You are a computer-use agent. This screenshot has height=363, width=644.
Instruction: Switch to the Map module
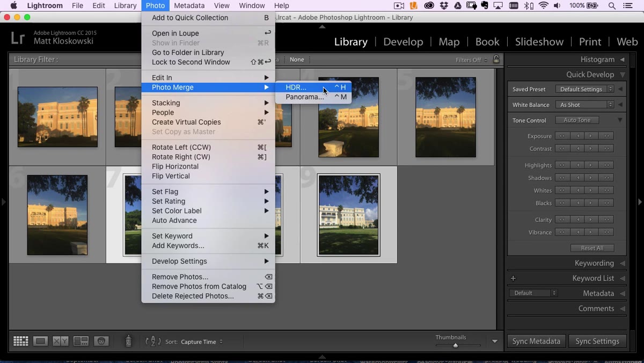(x=449, y=41)
